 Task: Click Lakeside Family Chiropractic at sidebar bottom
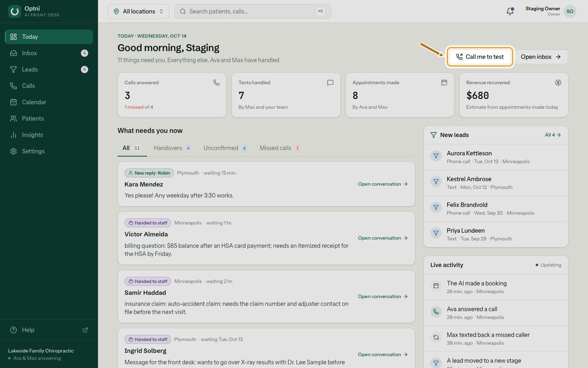coord(41,351)
